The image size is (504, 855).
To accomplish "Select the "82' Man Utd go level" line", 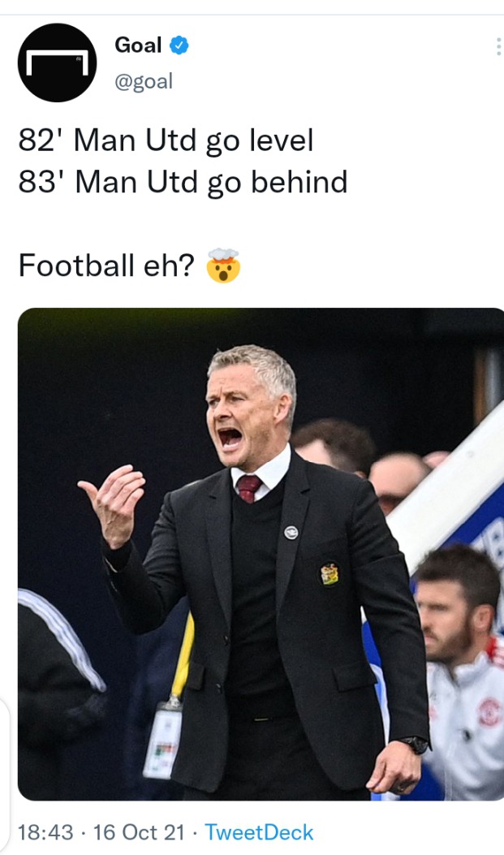I will 166,140.
